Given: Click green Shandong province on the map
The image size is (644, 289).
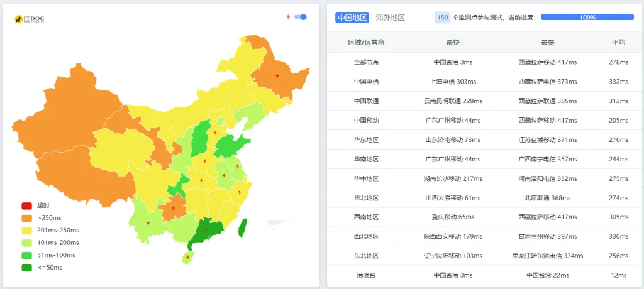Looking at the screenshot, I should (x=232, y=146).
